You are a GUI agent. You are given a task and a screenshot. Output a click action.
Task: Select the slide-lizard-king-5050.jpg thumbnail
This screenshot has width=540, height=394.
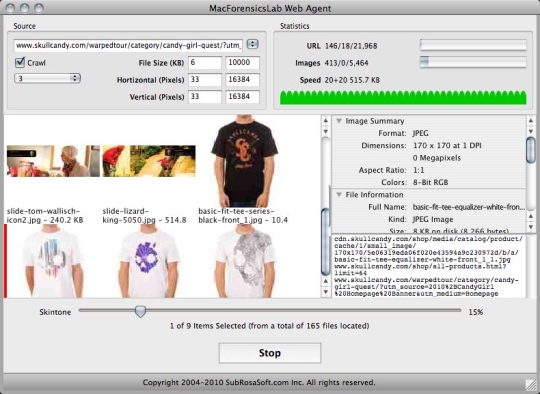click(x=149, y=161)
